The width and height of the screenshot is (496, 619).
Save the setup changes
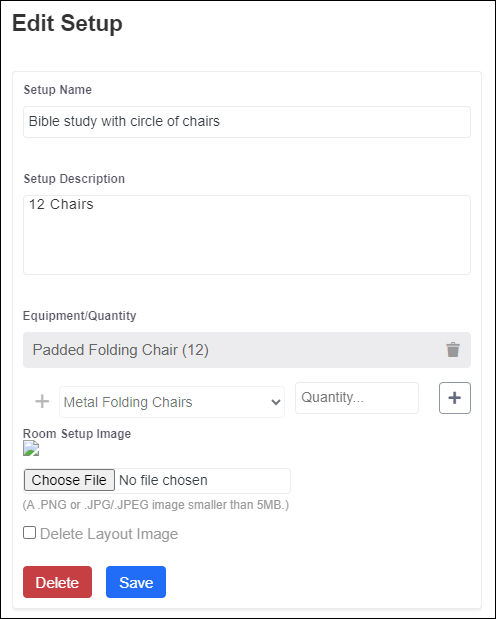click(x=136, y=582)
